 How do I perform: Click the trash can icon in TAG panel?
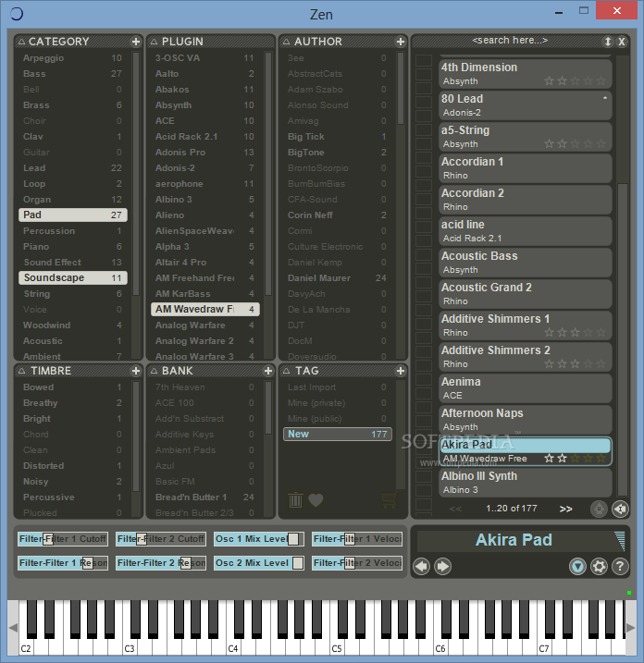click(295, 500)
